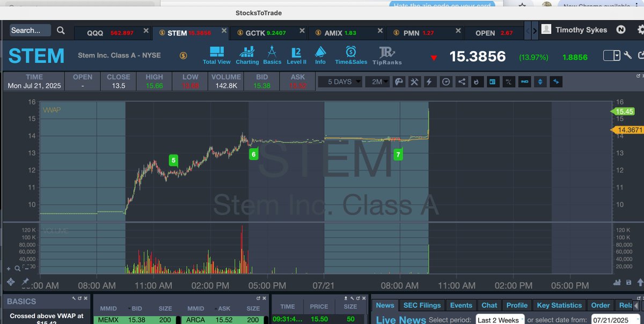
Task: Open the Events tab
Action: tap(461, 305)
